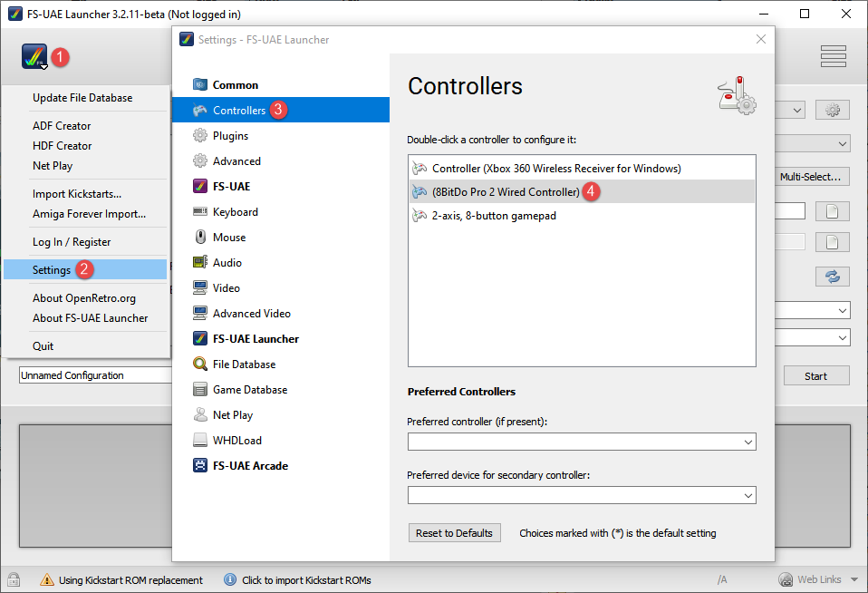Expand the Unnamed Configuration combo box

tap(95, 375)
